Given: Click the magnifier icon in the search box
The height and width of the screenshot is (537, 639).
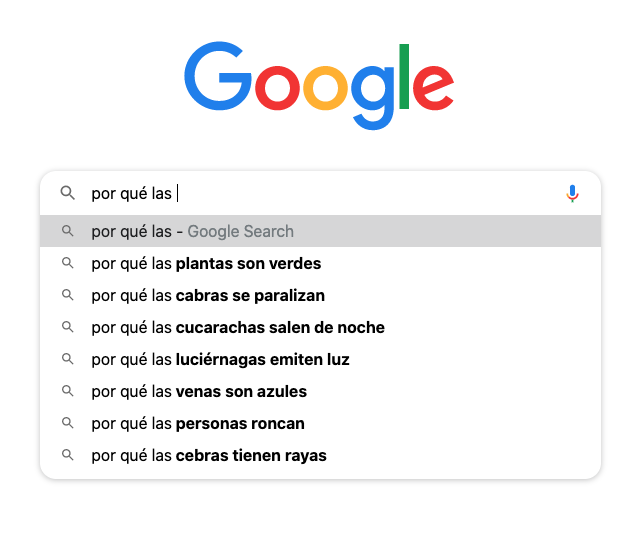Looking at the screenshot, I should [x=68, y=193].
